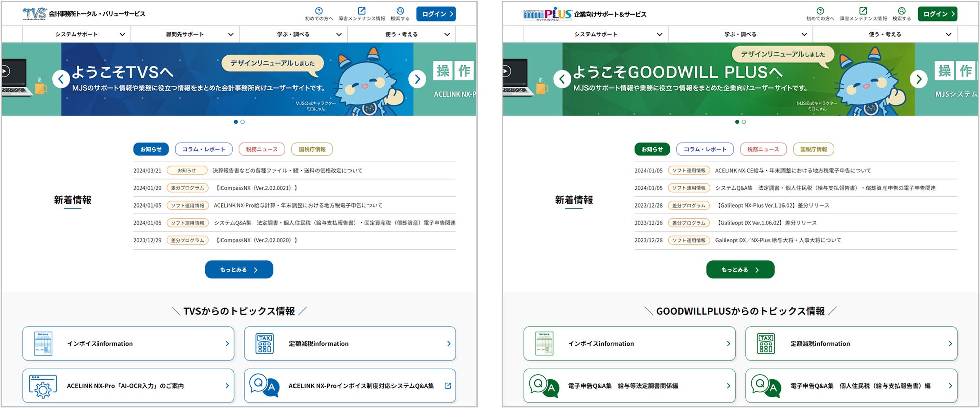Select second carousel dot on TVS banner
Viewport: 980px width, 408px height.
tap(243, 122)
